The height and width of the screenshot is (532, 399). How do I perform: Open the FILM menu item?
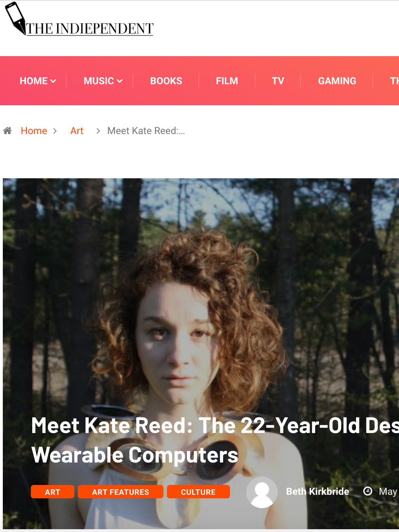click(x=227, y=81)
